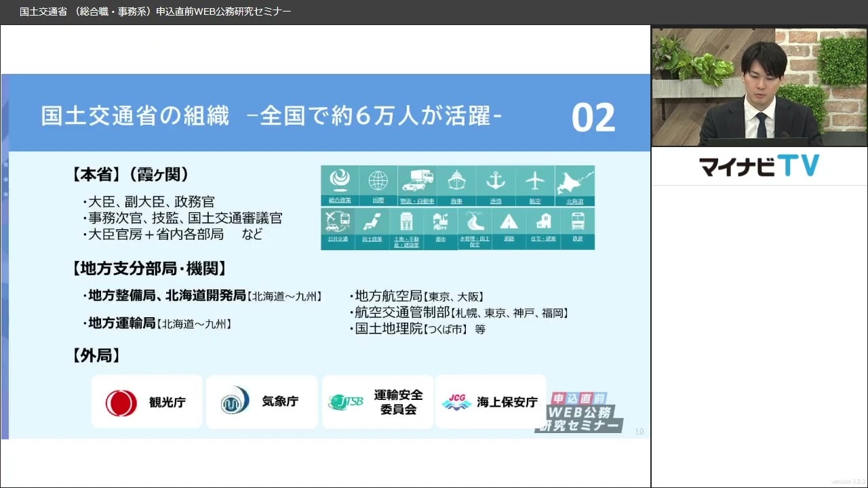Click the 観光庁 name text
This screenshot has width=868, height=488.
(x=167, y=403)
